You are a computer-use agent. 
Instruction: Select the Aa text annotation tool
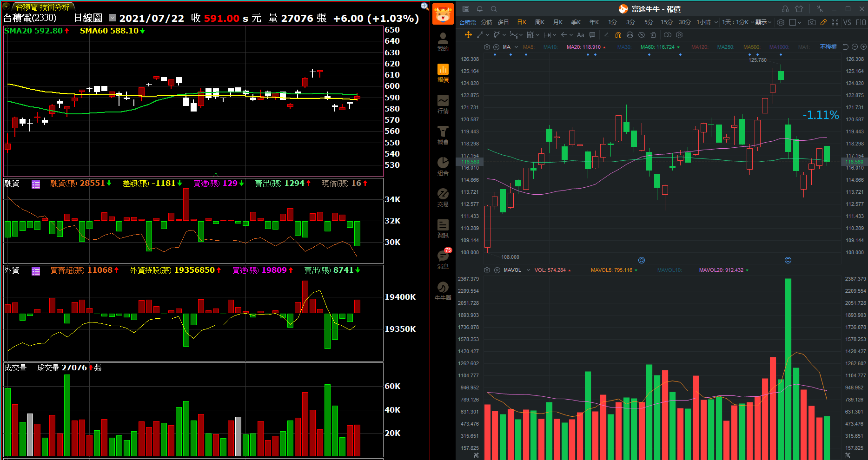pyautogui.click(x=581, y=35)
